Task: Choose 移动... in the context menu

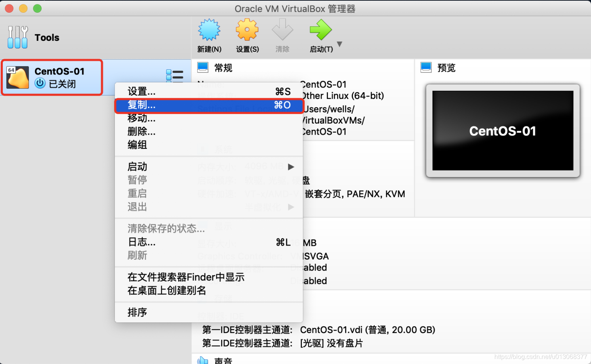Action: [x=209, y=118]
